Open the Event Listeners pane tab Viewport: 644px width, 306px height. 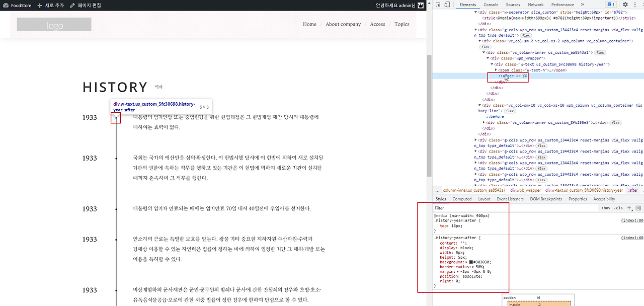[510, 199]
